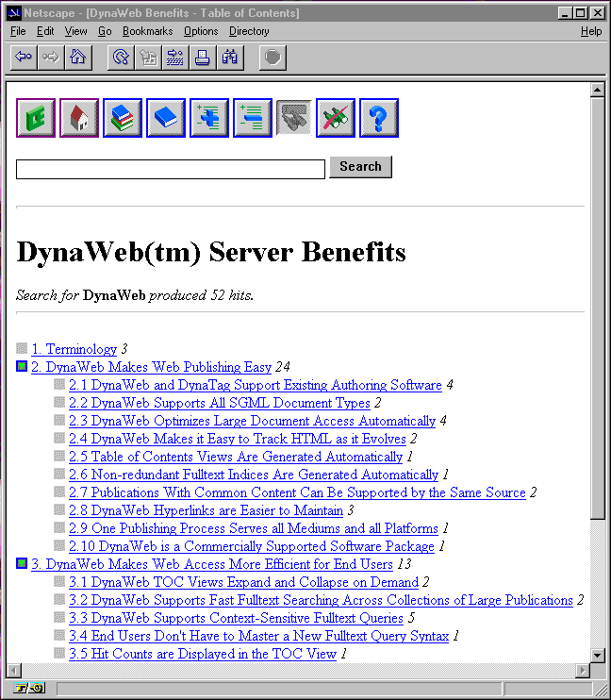The width and height of the screenshot is (611, 700).
Task: Click the grayed-out binoculars search icon
Action: coord(293,117)
